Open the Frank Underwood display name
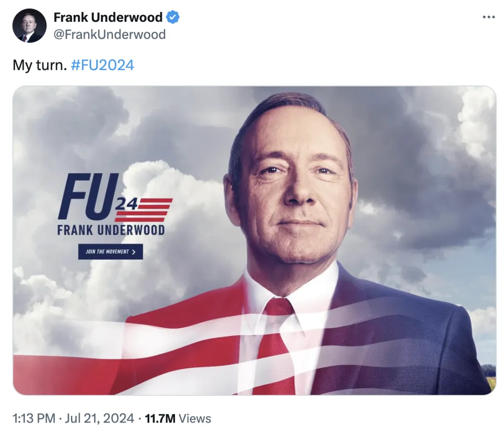The width and height of the screenshot is (504, 430). click(x=108, y=17)
